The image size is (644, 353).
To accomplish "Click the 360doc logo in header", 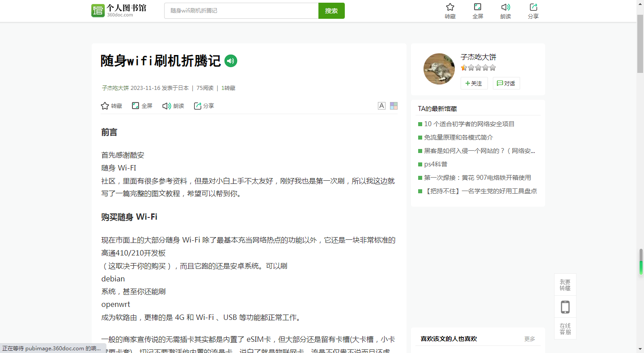I will [119, 11].
